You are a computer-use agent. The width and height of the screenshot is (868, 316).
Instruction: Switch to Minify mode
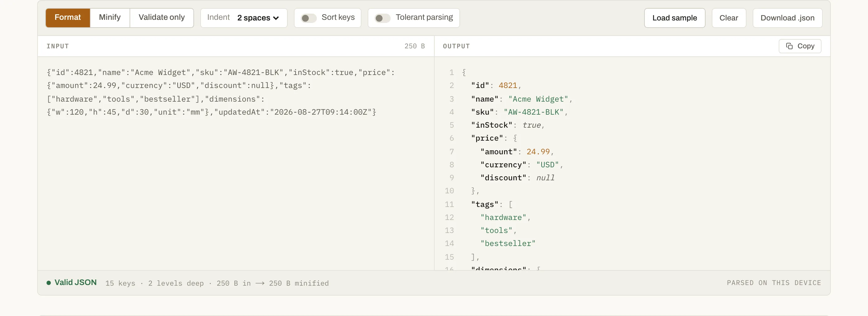click(x=110, y=18)
